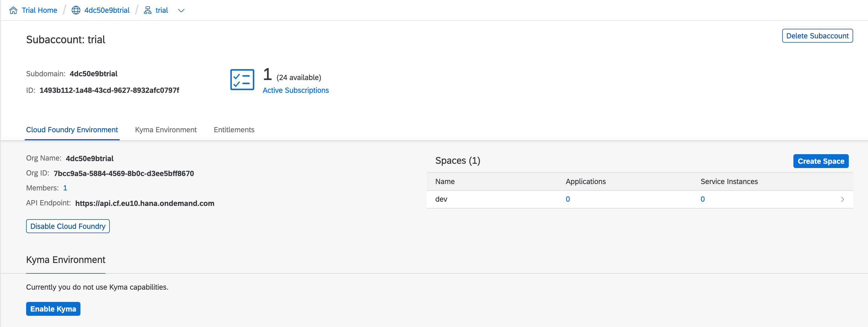868x327 pixels.
Task: Expand the trial breadcrumb dropdown arrow
Action: (181, 10)
